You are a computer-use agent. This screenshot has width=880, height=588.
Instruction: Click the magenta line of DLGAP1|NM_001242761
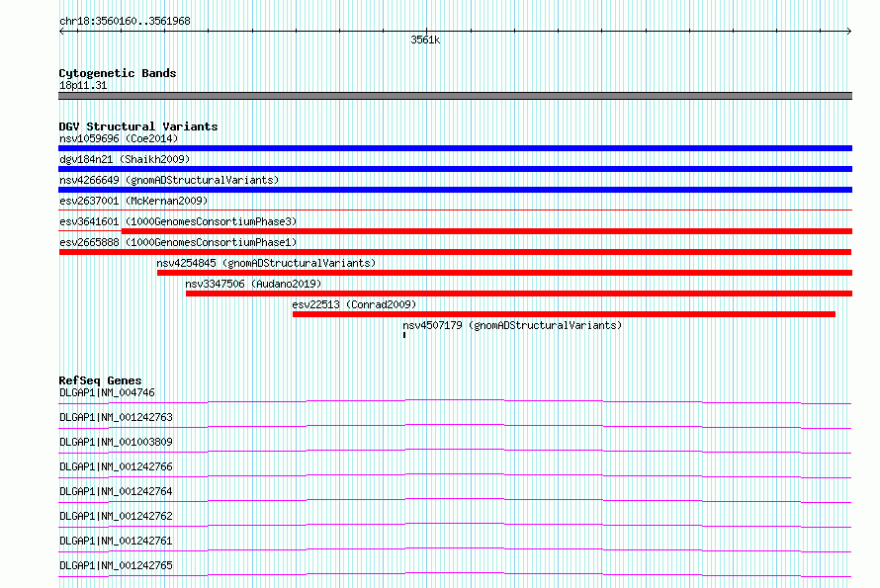pos(455,549)
